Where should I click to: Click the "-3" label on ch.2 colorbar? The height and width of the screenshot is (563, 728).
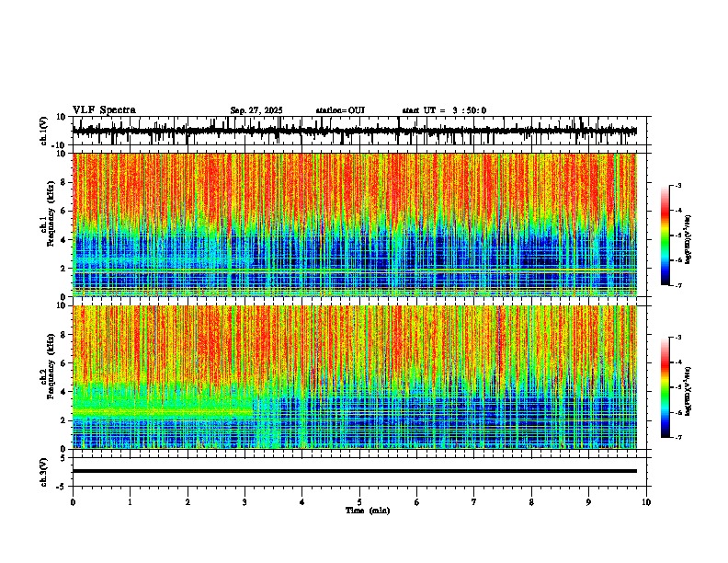pos(677,338)
